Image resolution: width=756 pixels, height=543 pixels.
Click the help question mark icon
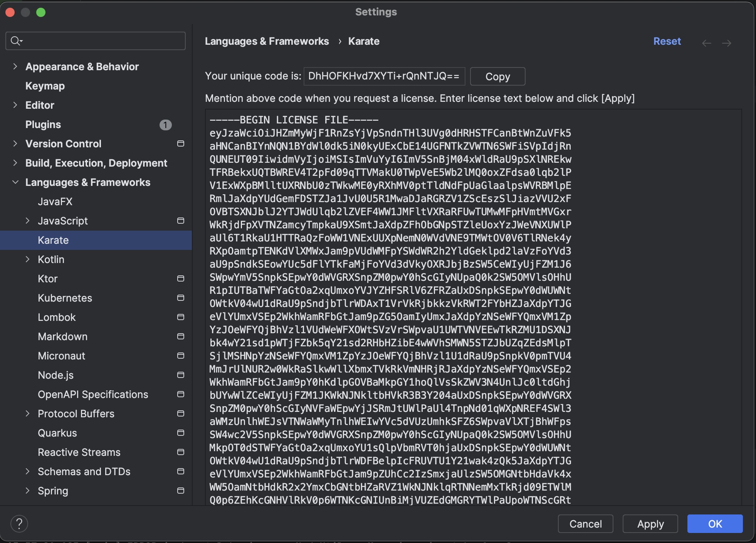click(19, 524)
